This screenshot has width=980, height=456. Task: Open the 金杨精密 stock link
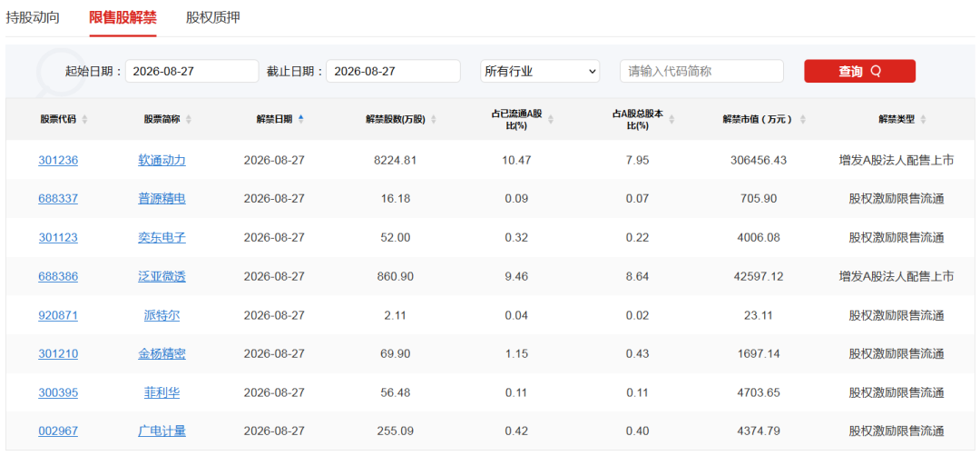click(x=162, y=354)
